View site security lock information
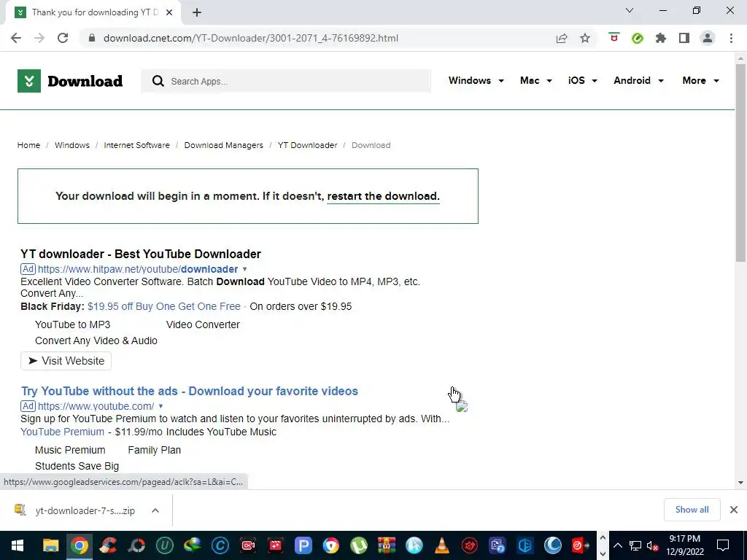The width and height of the screenshot is (747, 560). pyautogui.click(x=92, y=38)
